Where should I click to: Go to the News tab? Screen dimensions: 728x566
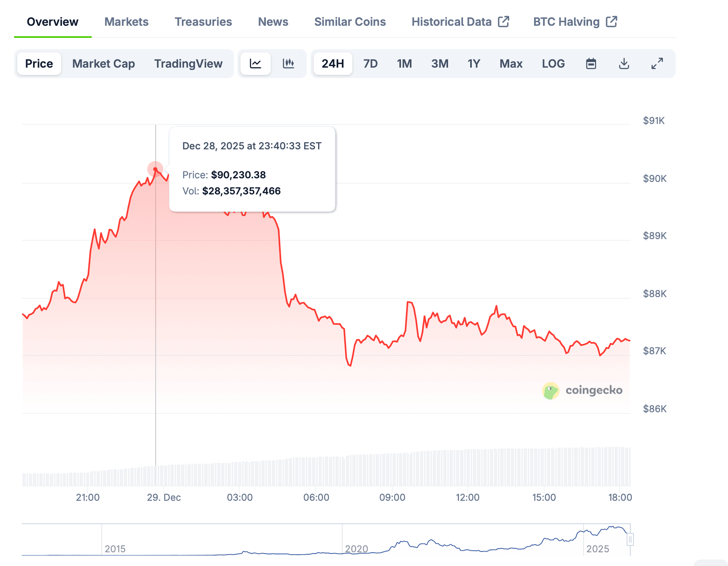click(x=273, y=22)
